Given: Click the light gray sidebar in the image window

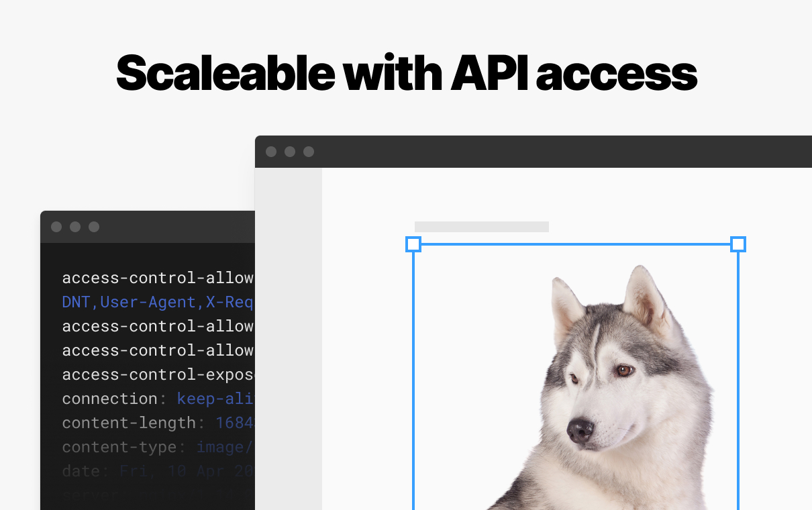Looking at the screenshot, I should [x=289, y=336].
